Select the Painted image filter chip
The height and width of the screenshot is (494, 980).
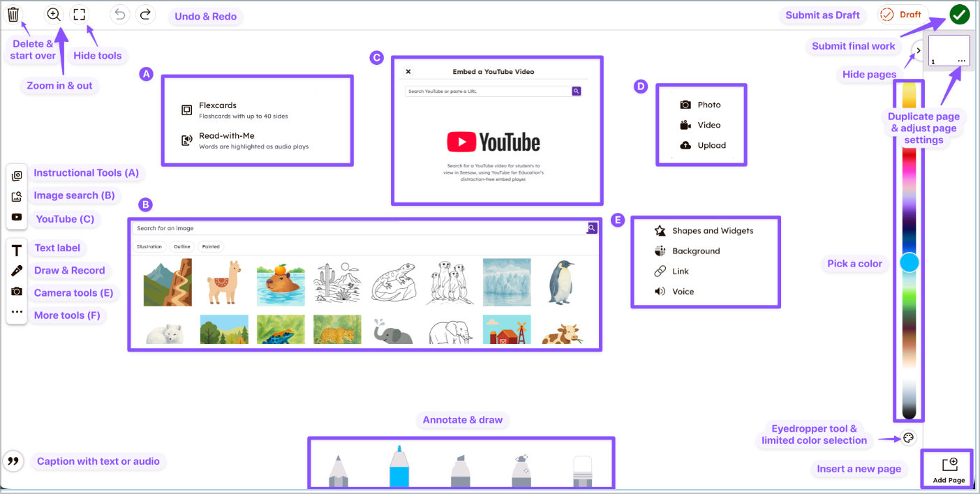pos(211,246)
